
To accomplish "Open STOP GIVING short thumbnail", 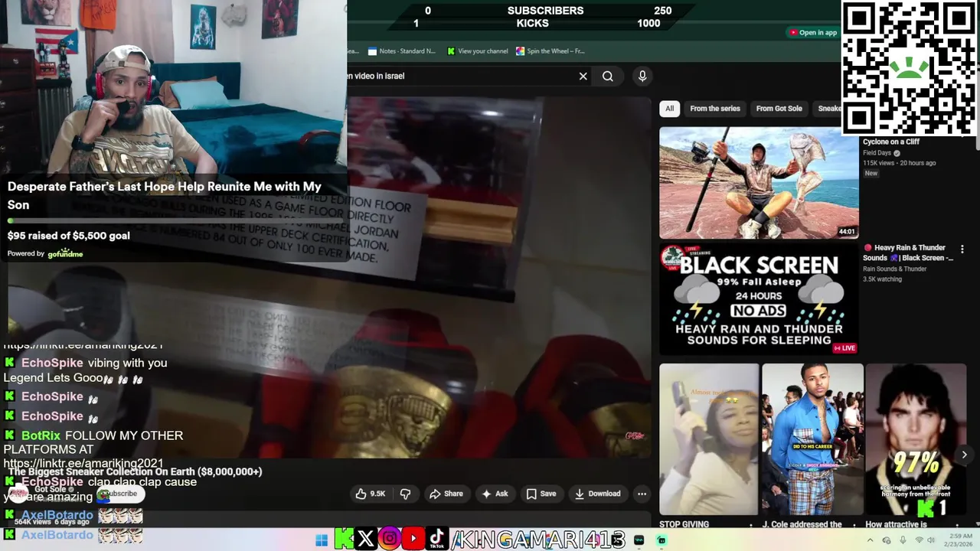I will 709,439.
